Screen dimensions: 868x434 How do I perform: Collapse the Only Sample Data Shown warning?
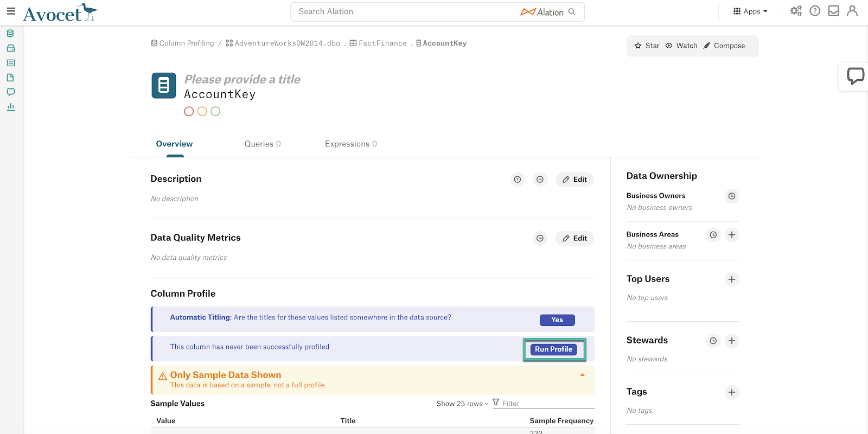(x=582, y=375)
